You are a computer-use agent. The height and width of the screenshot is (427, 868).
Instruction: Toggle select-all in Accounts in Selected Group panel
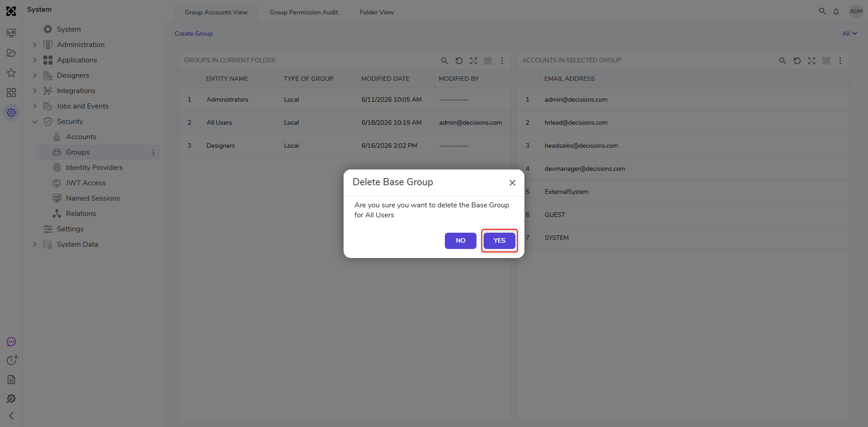[826, 61]
